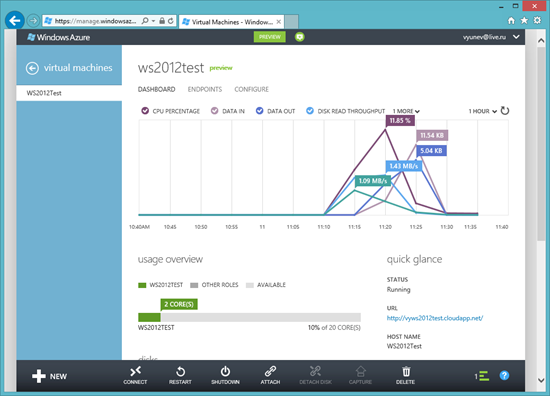Screen dimensions: 550x396
Task: Click the Windows Azure logo
Action: [59, 37]
